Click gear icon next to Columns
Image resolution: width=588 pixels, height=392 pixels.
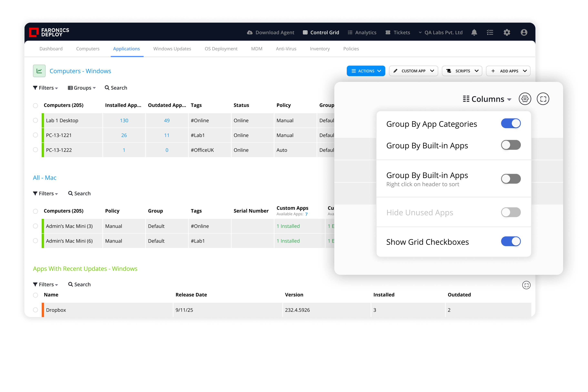pyautogui.click(x=525, y=99)
